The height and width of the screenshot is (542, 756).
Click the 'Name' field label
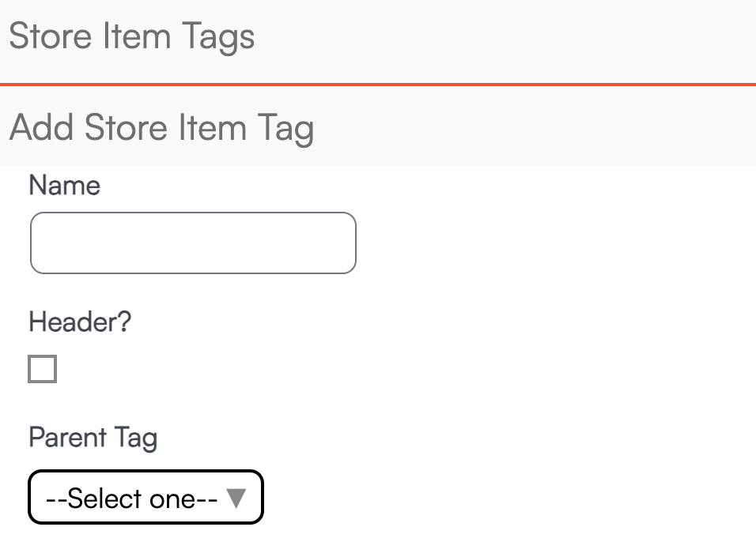[65, 186]
